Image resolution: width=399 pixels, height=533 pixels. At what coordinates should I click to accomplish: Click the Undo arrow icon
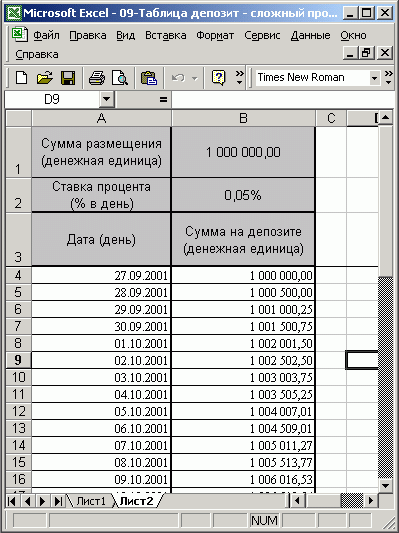tap(178, 78)
